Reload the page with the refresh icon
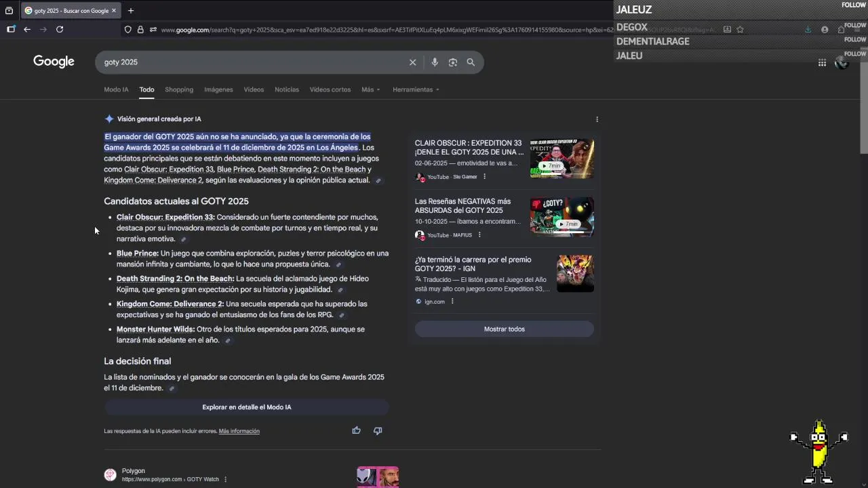 60,29
